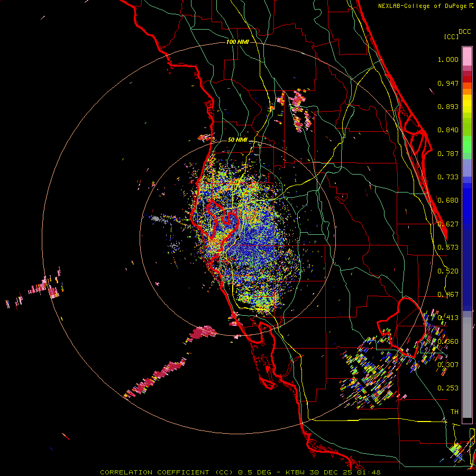Click the 0.840 legend value
Image resolution: width=476 pixels, height=476 pixels.
pyautogui.click(x=448, y=130)
